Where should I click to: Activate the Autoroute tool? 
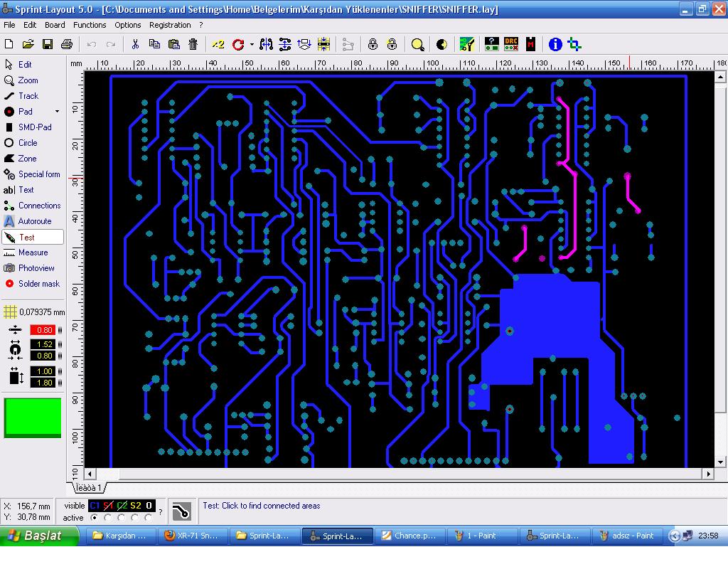[x=34, y=221]
